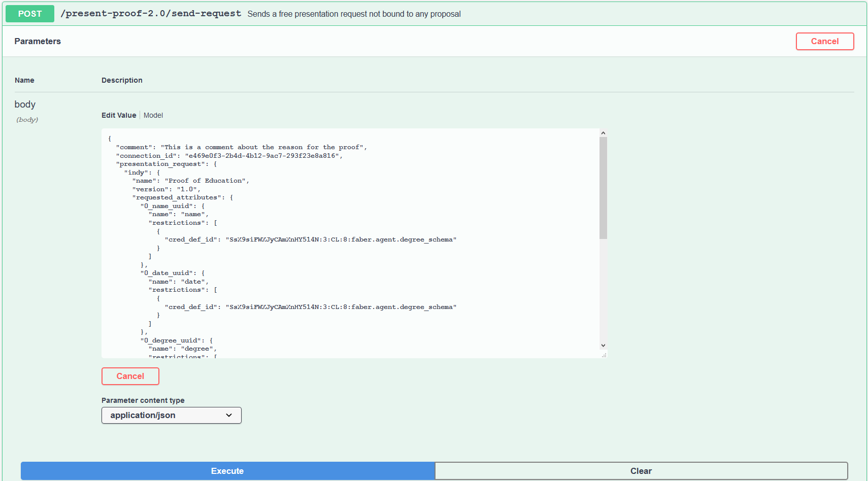Click the scroll-up arrow of the body textarea
Viewport: 868px width, 481px height.
point(603,133)
